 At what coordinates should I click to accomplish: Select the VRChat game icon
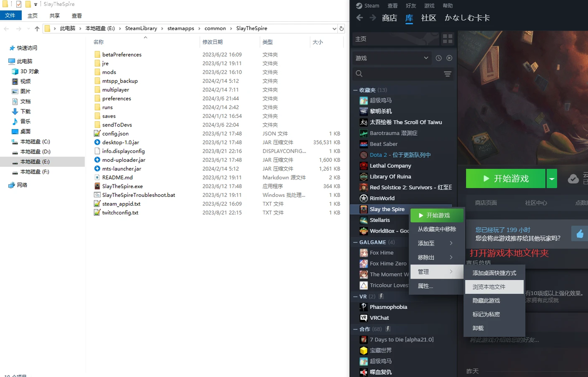pyautogui.click(x=364, y=318)
